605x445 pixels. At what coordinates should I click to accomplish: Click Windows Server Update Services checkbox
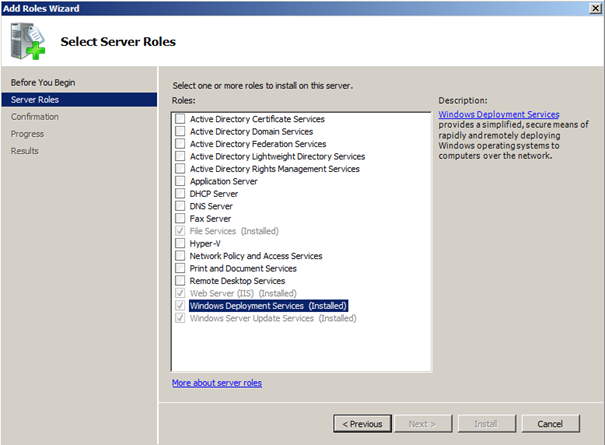click(x=180, y=318)
